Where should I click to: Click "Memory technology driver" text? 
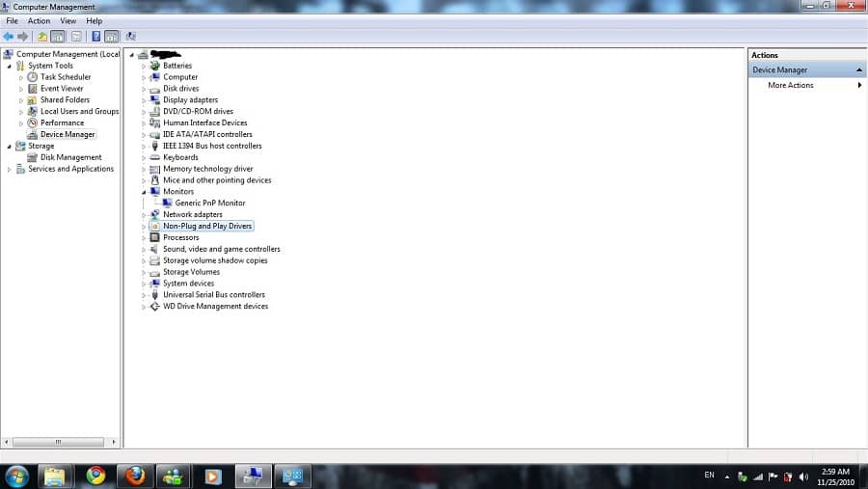point(207,169)
